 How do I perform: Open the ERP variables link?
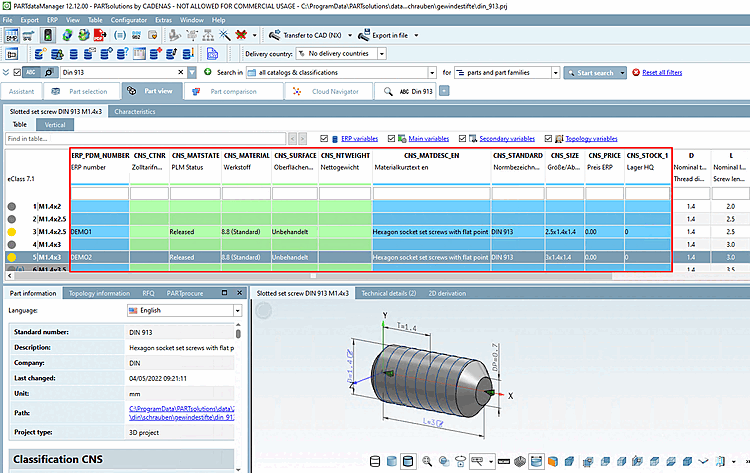click(360, 139)
